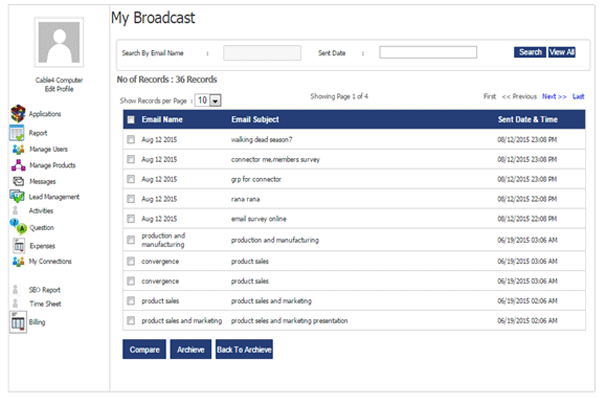The image size is (600, 397).
Task: Click the profile avatar thumbnail
Action: (x=59, y=42)
